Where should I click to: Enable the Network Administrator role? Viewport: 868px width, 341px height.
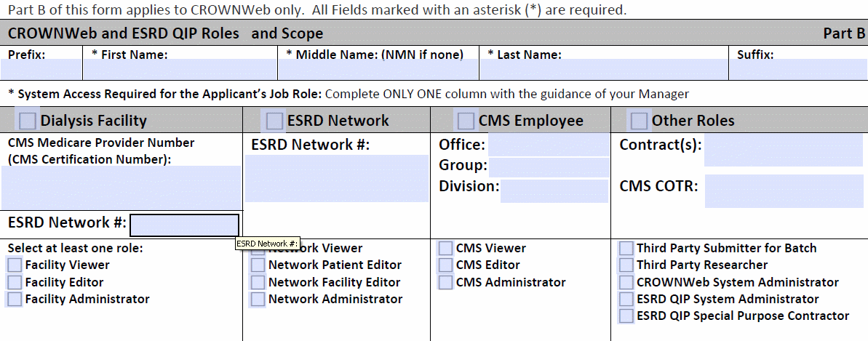coord(258,299)
